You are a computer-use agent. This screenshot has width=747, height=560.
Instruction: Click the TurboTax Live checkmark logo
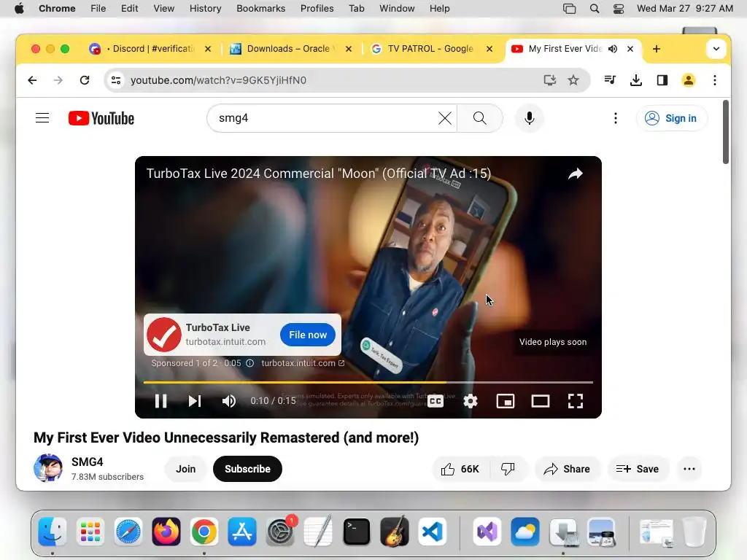point(164,335)
